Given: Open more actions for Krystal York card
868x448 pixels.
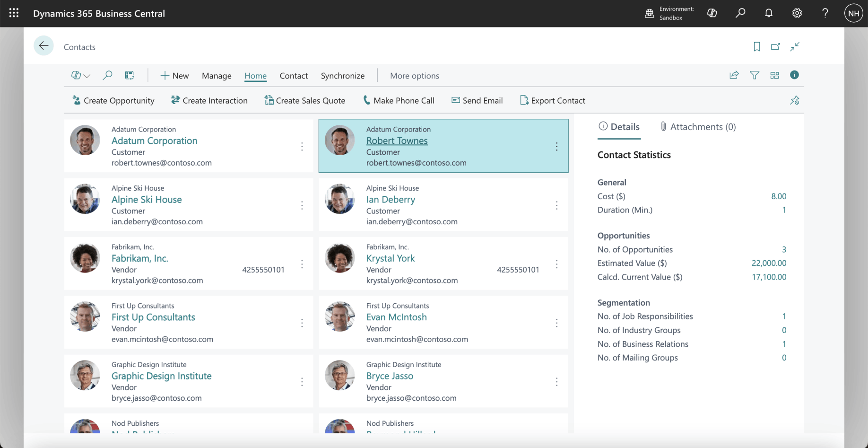Looking at the screenshot, I should pyautogui.click(x=557, y=264).
